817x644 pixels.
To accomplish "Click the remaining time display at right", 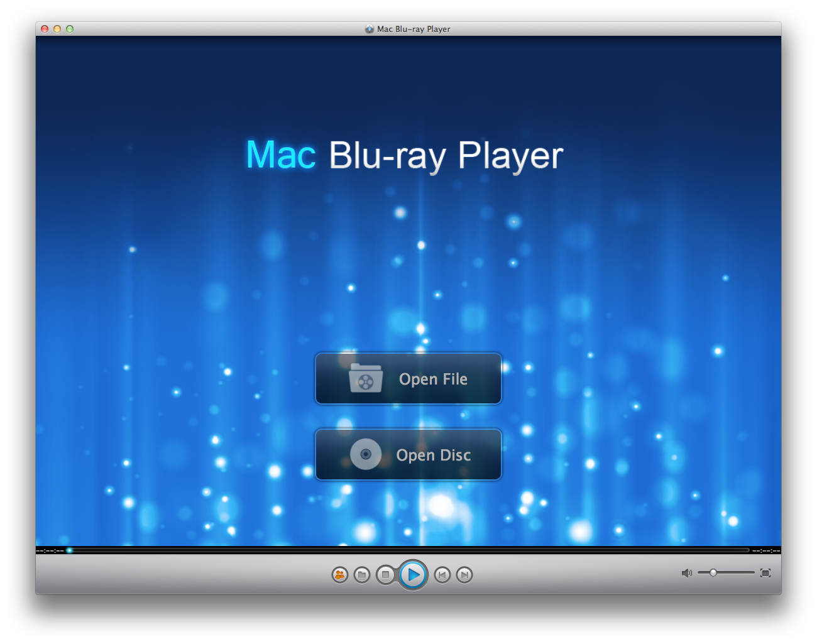I will click(766, 551).
